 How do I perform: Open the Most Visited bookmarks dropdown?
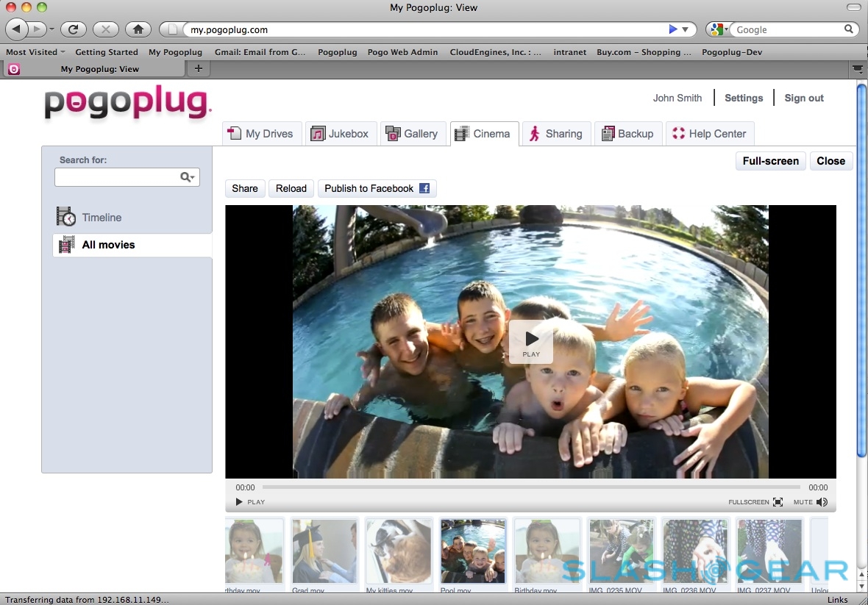point(35,52)
